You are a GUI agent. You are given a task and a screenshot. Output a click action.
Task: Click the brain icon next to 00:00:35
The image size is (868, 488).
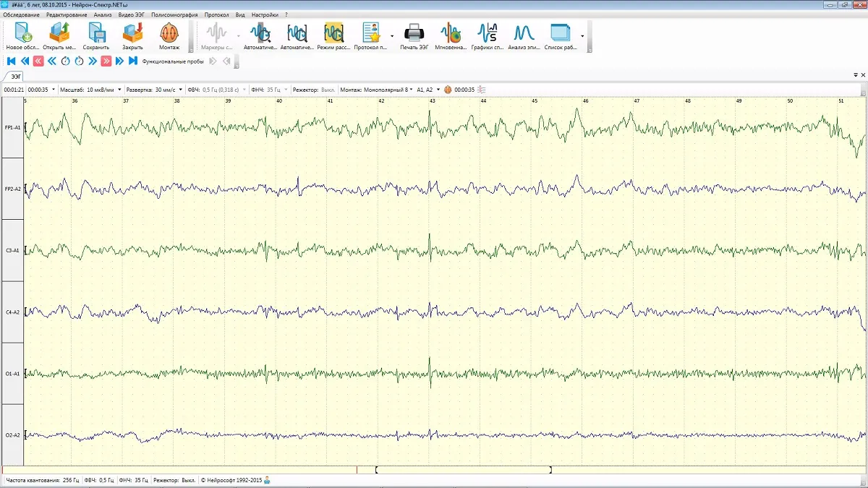click(448, 90)
